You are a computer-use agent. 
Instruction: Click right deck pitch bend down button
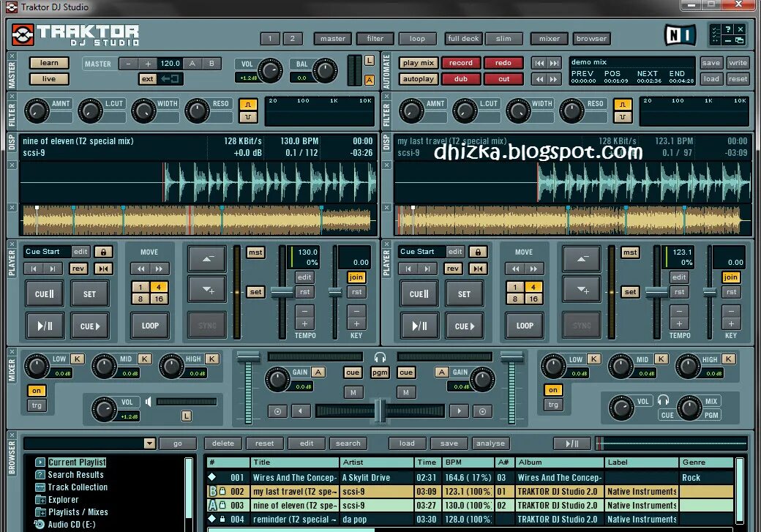[582, 291]
